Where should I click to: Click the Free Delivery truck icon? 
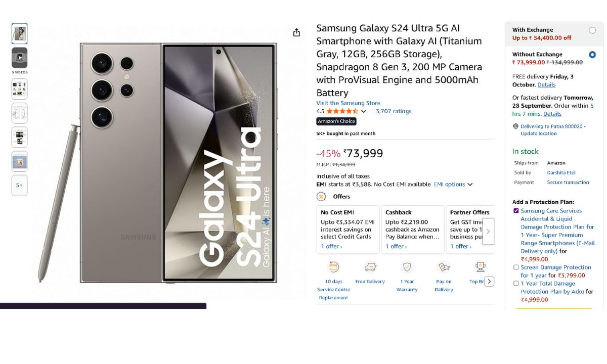[x=370, y=267]
